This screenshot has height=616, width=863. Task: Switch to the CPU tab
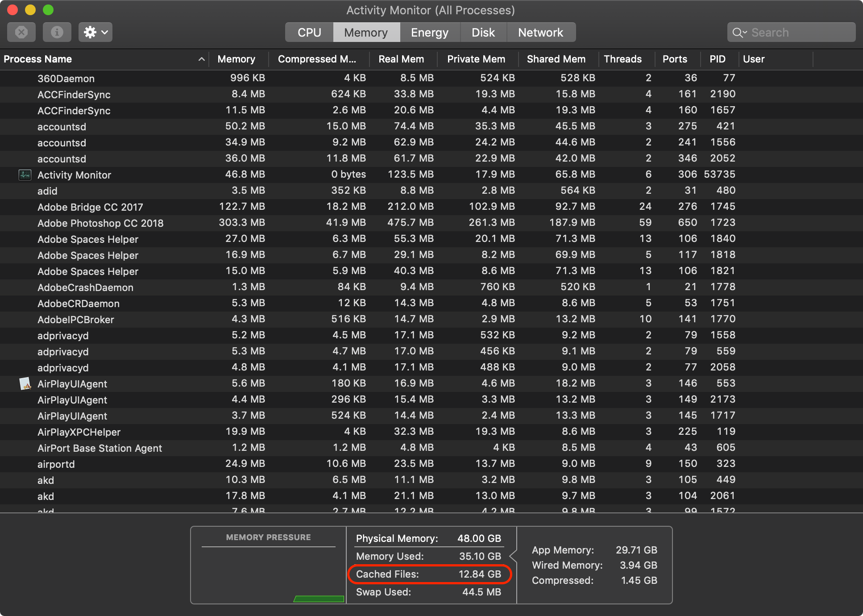pyautogui.click(x=309, y=33)
